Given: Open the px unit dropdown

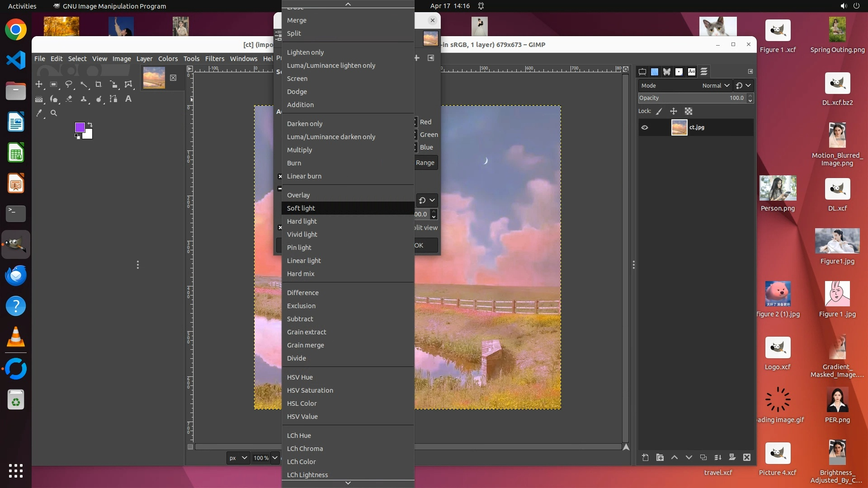Looking at the screenshot, I should pos(238,458).
